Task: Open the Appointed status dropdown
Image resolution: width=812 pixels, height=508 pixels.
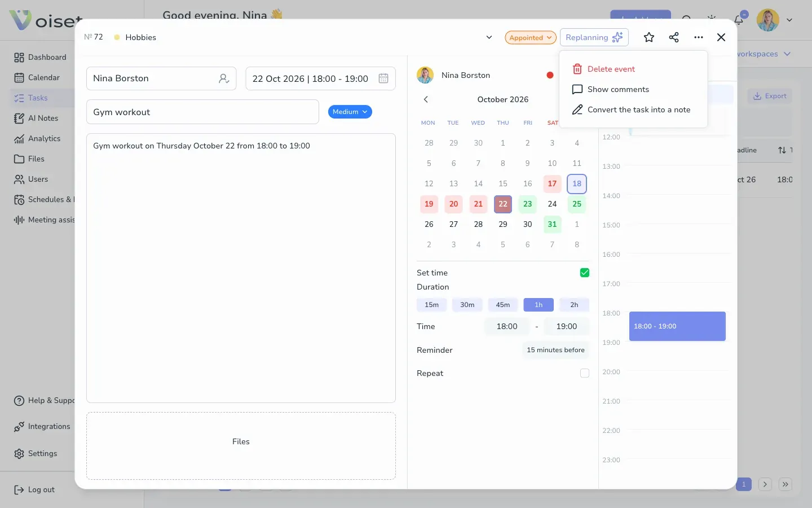Action: click(531, 38)
